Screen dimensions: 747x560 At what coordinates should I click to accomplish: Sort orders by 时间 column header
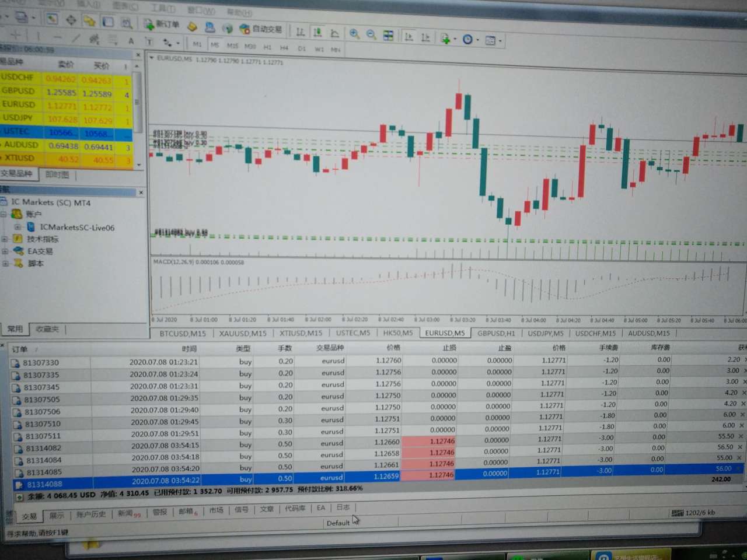[189, 349]
